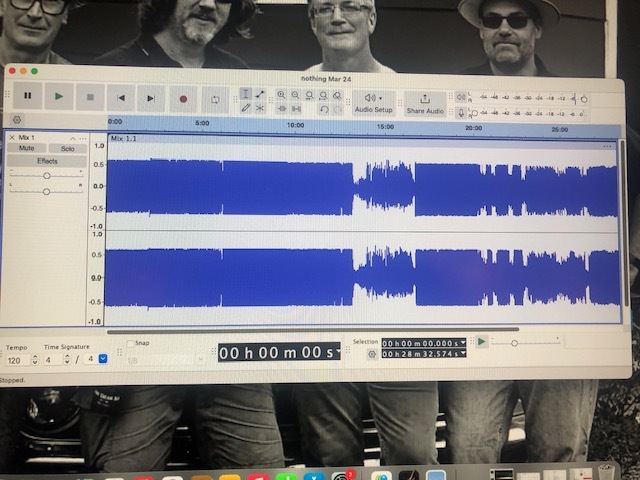Toggle the Loop button
Screen dimensions: 640x480
click(215, 100)
